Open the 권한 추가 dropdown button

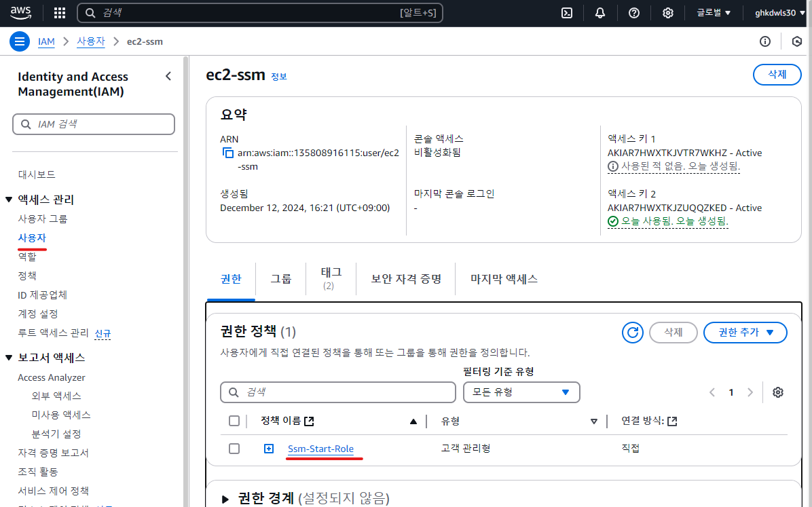pos(745,333)
